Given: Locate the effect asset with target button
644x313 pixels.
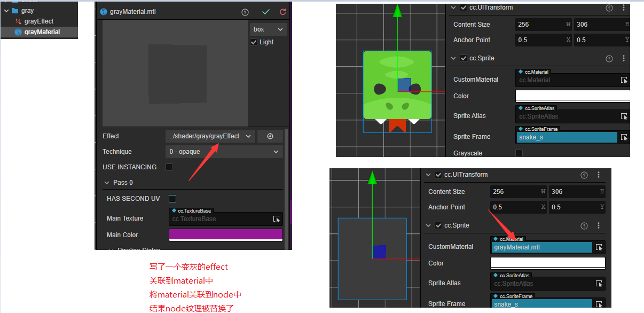Looking at the screenshot, I should 270,136.
